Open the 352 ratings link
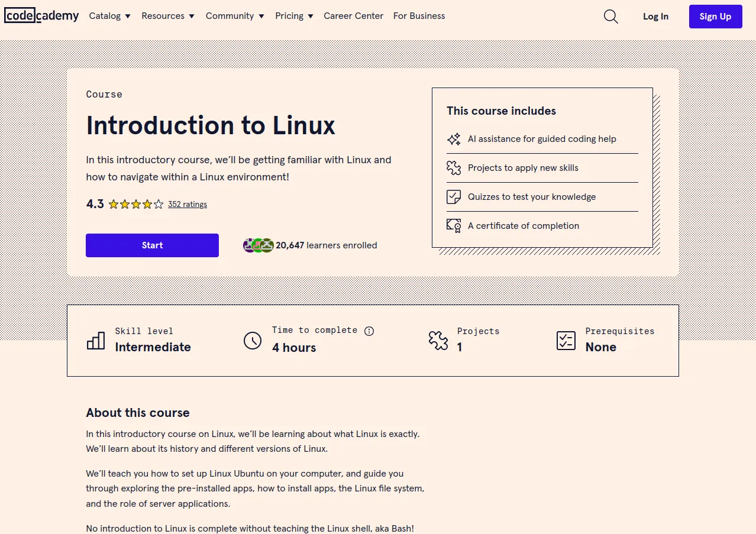Screen dimensions: 756x534 [x=188, y=205]
